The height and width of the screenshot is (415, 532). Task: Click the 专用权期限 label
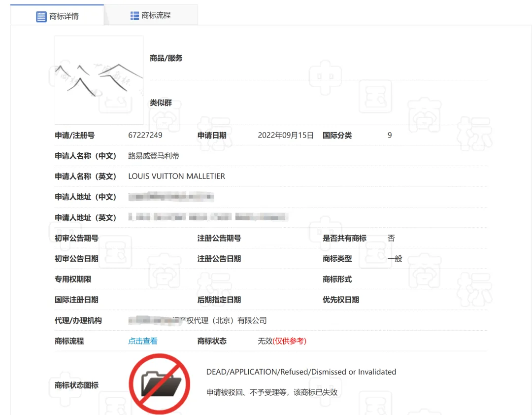pyautogui.click(x=73, y=279)
